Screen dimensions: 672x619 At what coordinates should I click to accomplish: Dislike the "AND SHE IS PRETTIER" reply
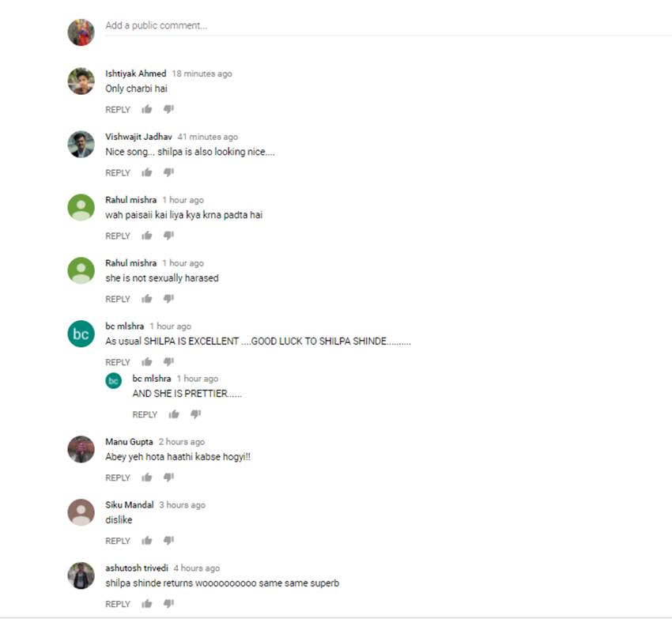(196, 414)
